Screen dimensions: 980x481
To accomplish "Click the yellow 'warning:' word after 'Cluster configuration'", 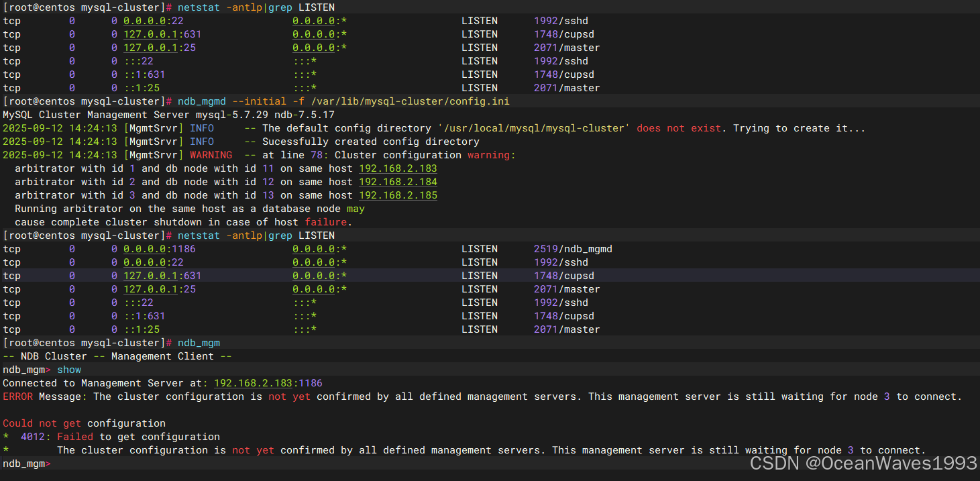I will 492,155.
